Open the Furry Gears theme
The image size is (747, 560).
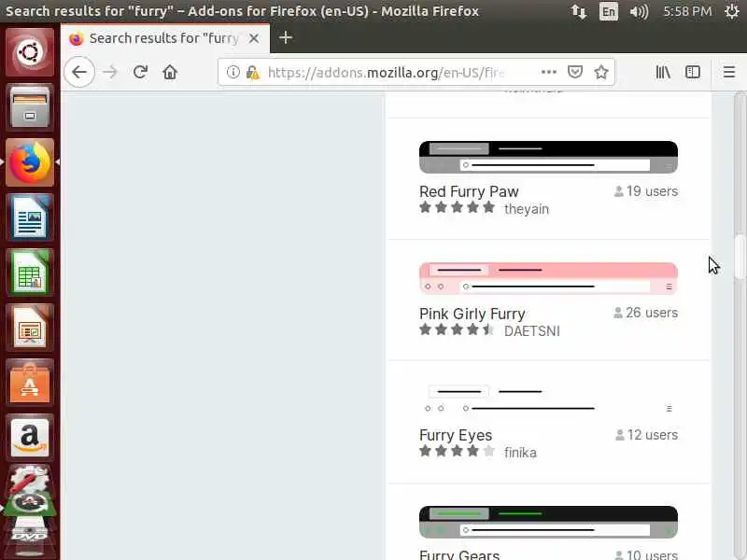pyautogui.click(x=459, y=554)
